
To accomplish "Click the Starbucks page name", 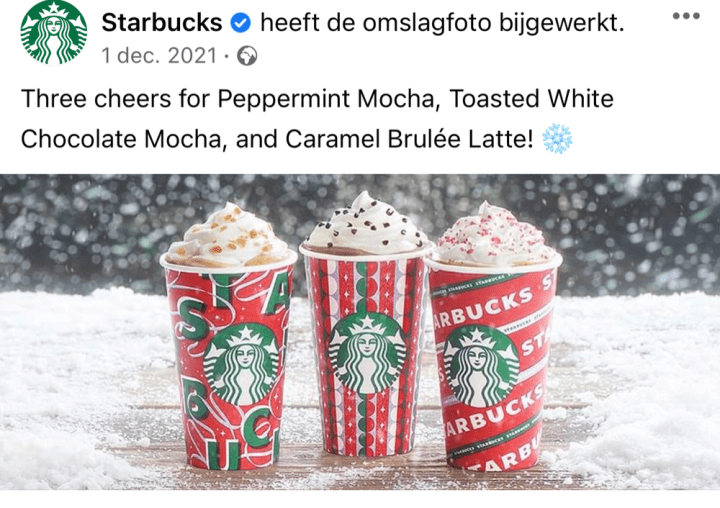I will 162,22.
